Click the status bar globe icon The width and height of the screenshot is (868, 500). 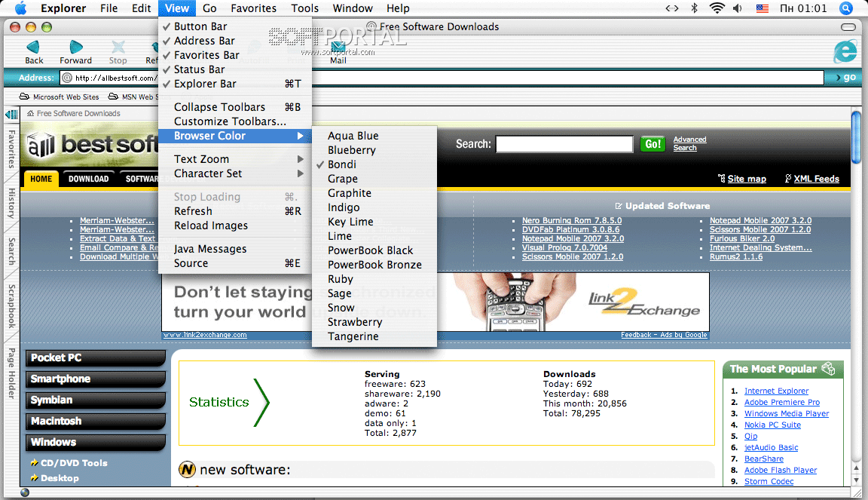[24, 492]
